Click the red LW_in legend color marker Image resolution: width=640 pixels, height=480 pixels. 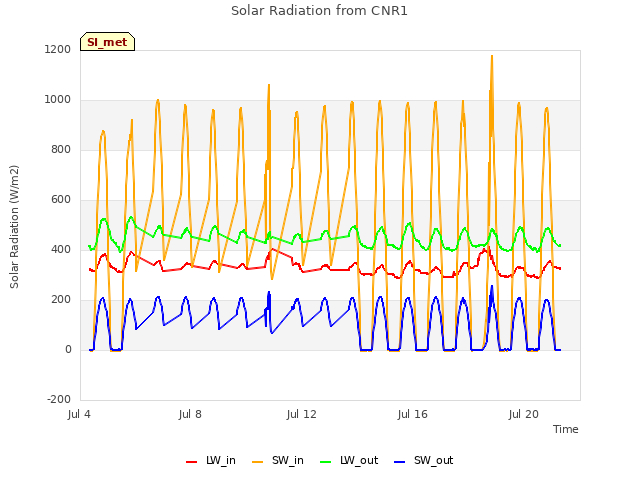[191, 462]
